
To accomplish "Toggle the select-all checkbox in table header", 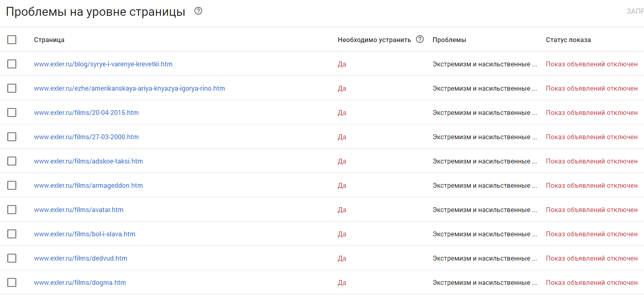I will pyautogui.click(x=12, y=40).
